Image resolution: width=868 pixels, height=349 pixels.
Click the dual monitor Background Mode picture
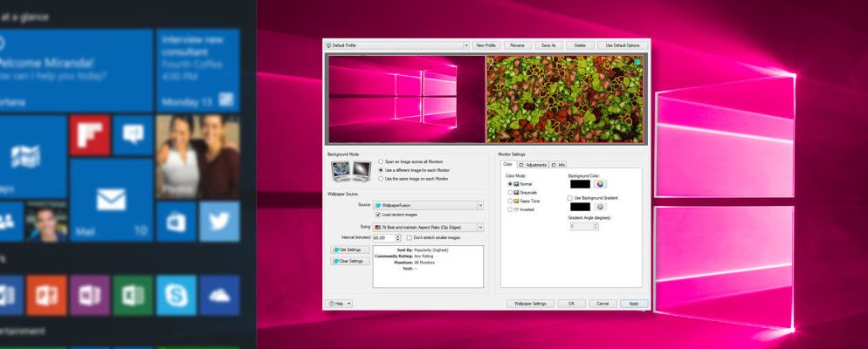coord(351,170)
